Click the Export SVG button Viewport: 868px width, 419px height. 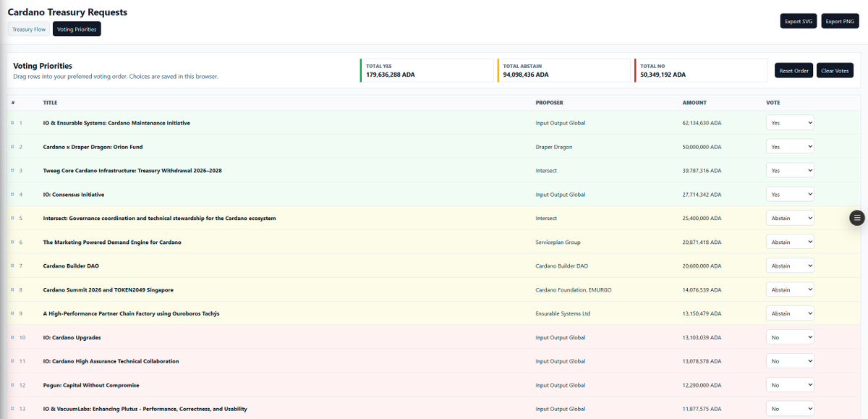pos(799,21)
